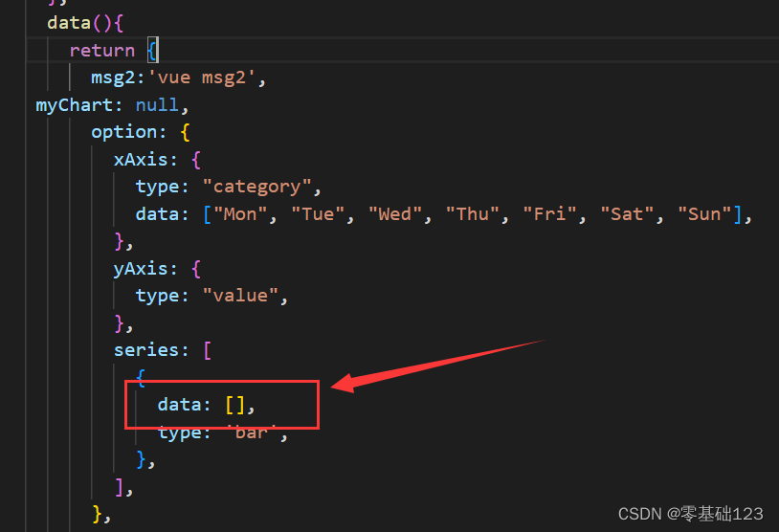The width and height of the screenshot is (779, 532).
Task: Click the 'xAxis' property key
Action: pos(141,160)
